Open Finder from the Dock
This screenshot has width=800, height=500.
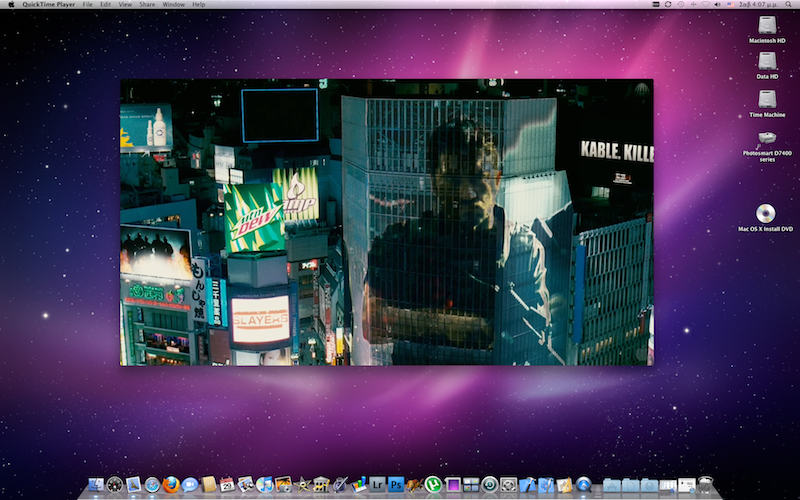coord(96,485)
